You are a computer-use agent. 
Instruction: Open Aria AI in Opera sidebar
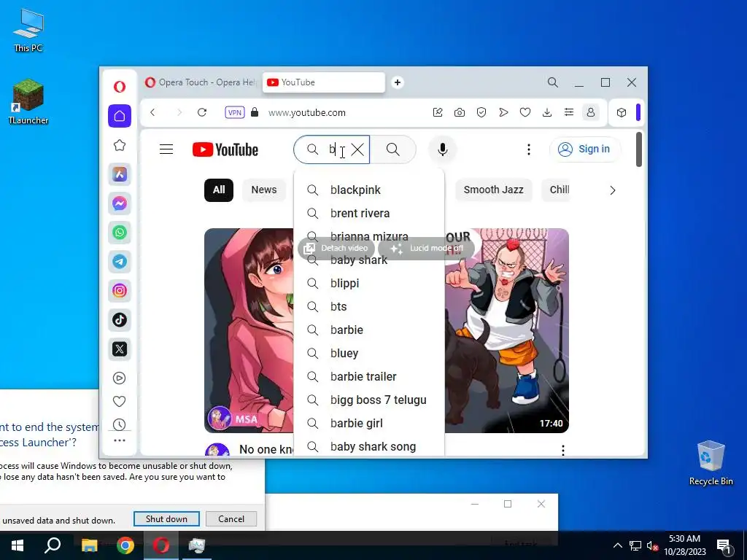click(120, 174)
